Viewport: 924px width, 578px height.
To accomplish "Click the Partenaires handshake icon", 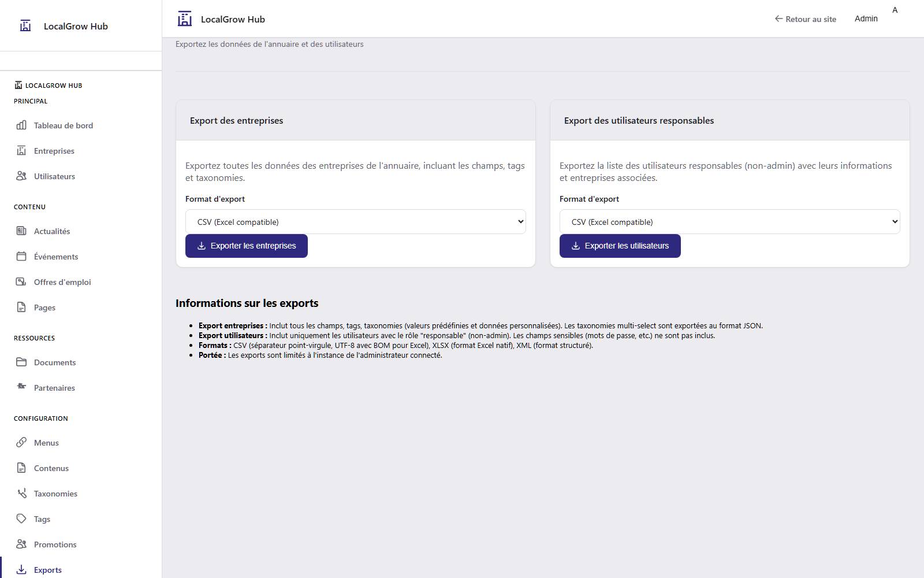I will pyautogui.click(x=21, y=387).
